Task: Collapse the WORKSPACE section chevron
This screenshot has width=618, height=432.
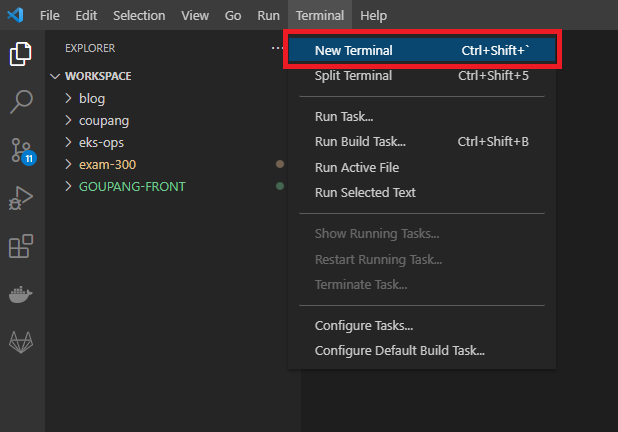Action: coord(55,76)
